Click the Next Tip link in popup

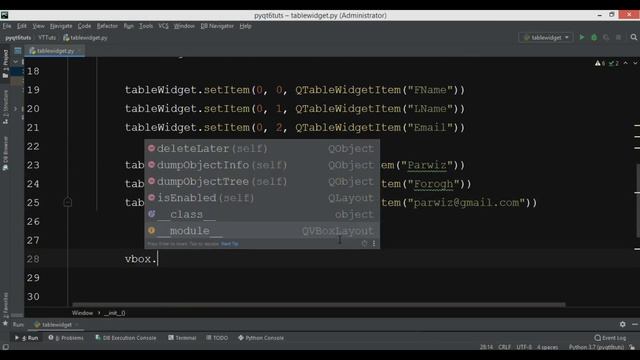click(x=230, y=244)
